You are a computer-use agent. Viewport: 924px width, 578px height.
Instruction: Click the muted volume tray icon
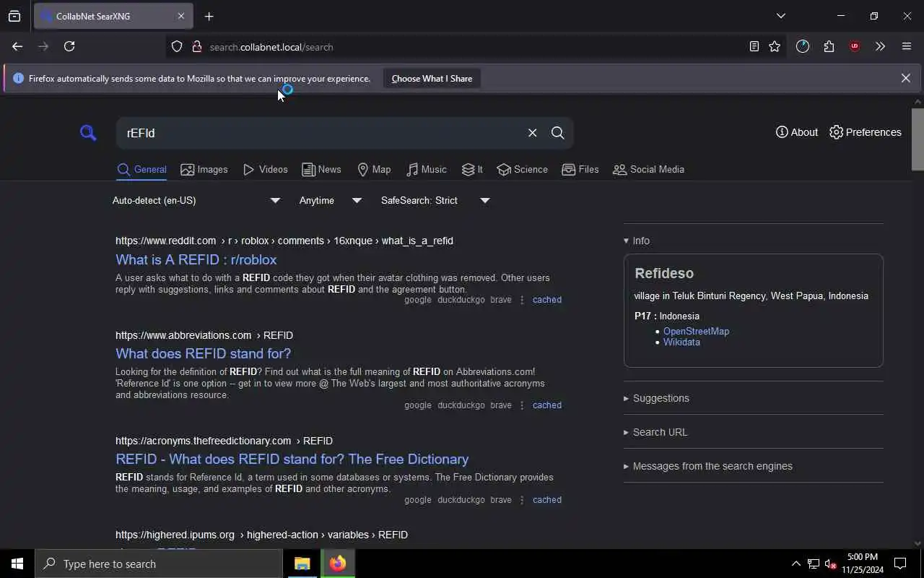831,564
